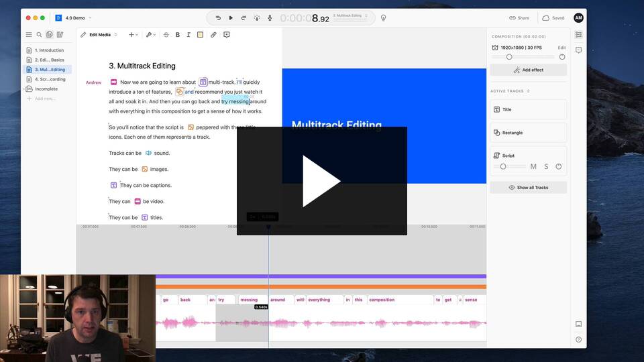Click the help question mark icon at bottom right
The image size is (644, 362).
pos(578,339)
